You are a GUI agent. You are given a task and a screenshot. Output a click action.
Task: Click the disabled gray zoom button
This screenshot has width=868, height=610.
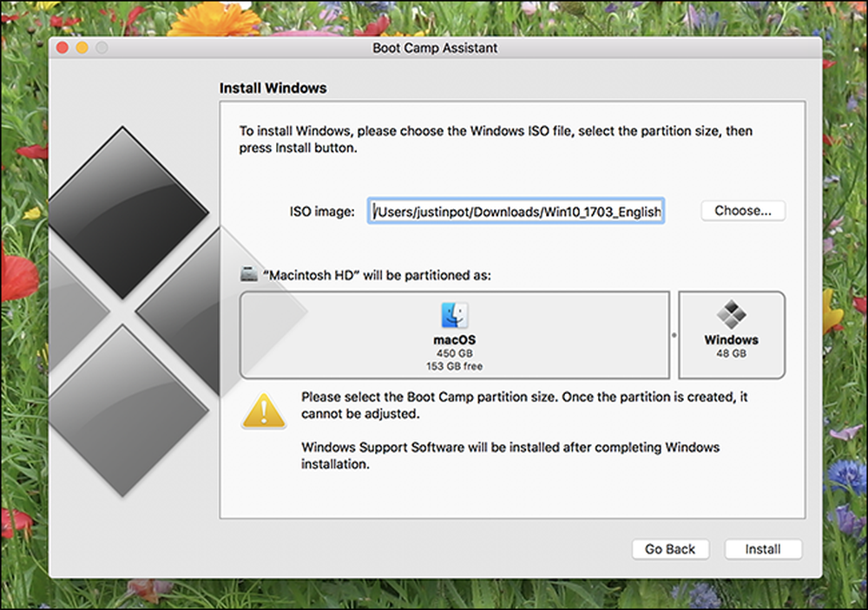(x=102, y=49)
